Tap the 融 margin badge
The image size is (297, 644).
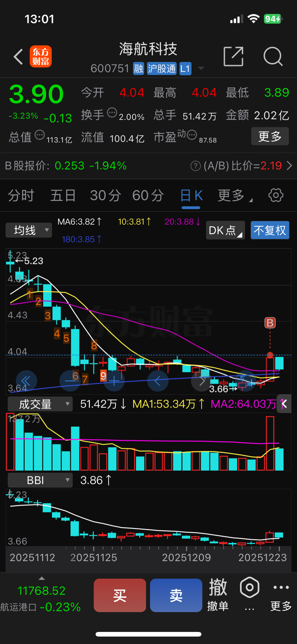tap(139, 68)
